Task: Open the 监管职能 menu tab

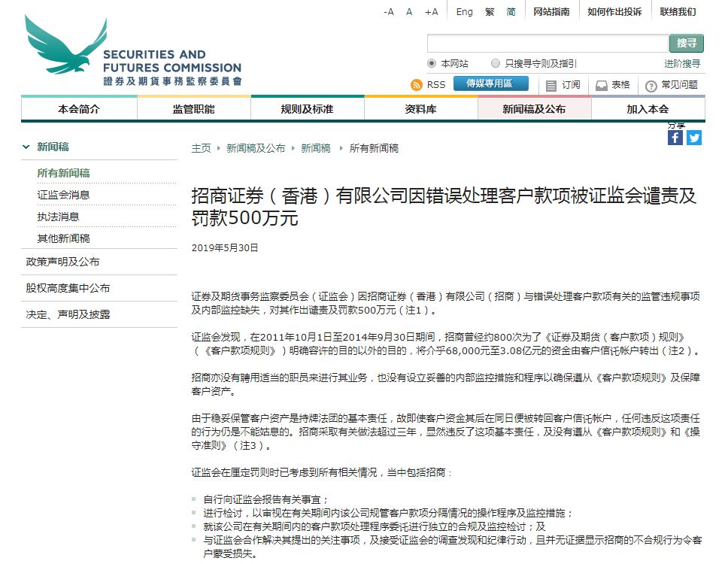Action: click(193, 109)
